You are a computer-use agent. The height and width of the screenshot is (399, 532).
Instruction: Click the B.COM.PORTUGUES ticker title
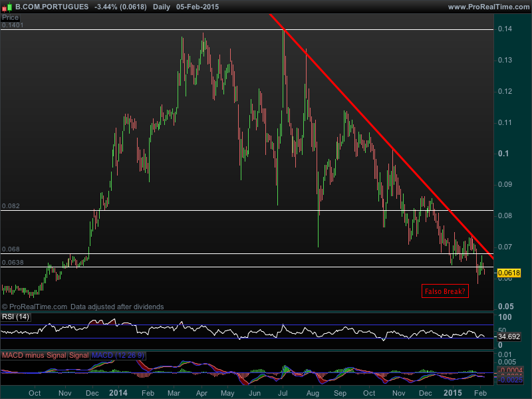pos(52,7)
